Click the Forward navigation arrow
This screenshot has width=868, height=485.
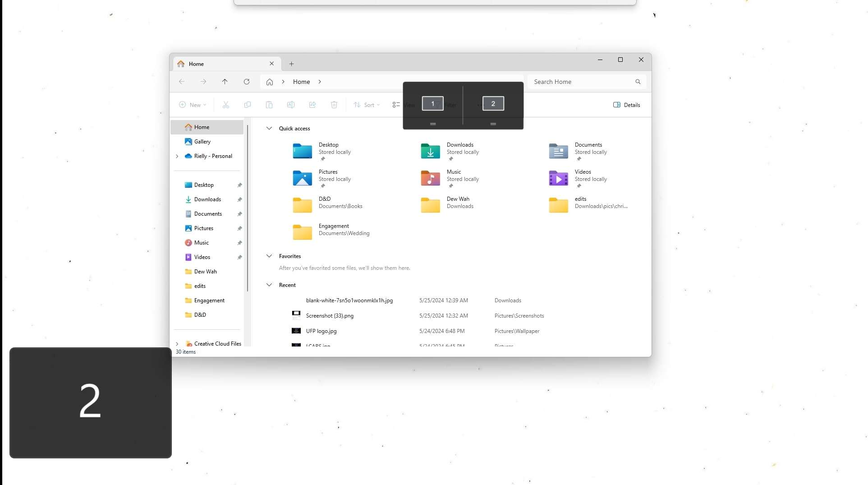pos(203,82)
